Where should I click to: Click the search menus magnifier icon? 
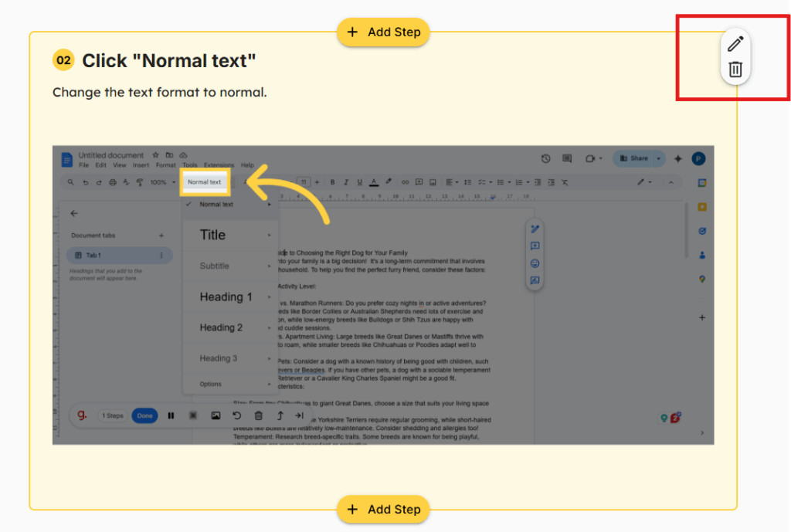(x=70, y=182)
